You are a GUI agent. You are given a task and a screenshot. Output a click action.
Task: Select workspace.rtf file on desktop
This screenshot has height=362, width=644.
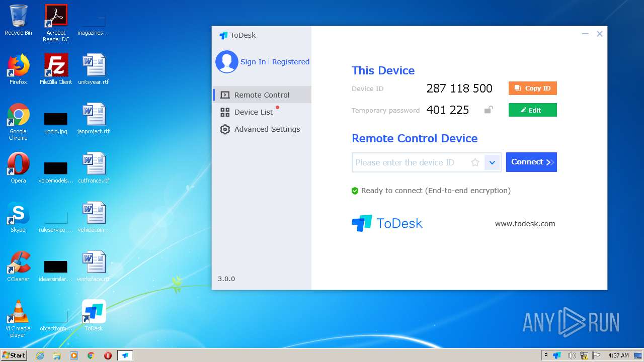tap(94, 266)
